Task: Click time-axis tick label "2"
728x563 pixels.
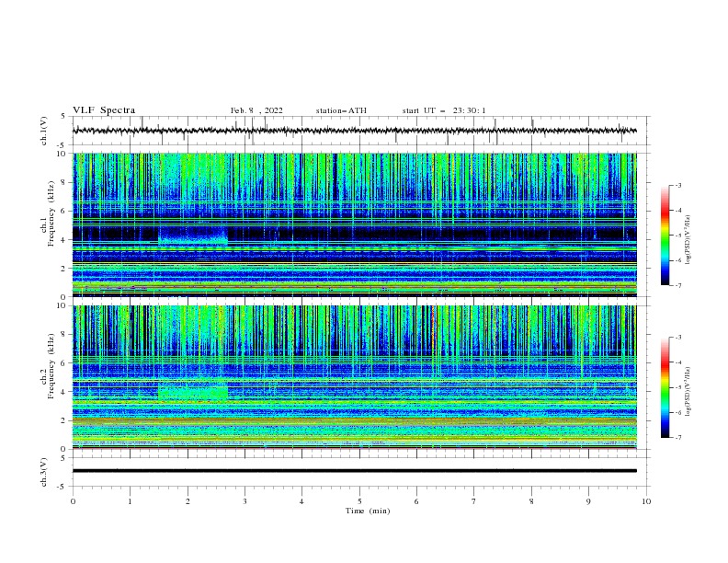Action: 188,501
